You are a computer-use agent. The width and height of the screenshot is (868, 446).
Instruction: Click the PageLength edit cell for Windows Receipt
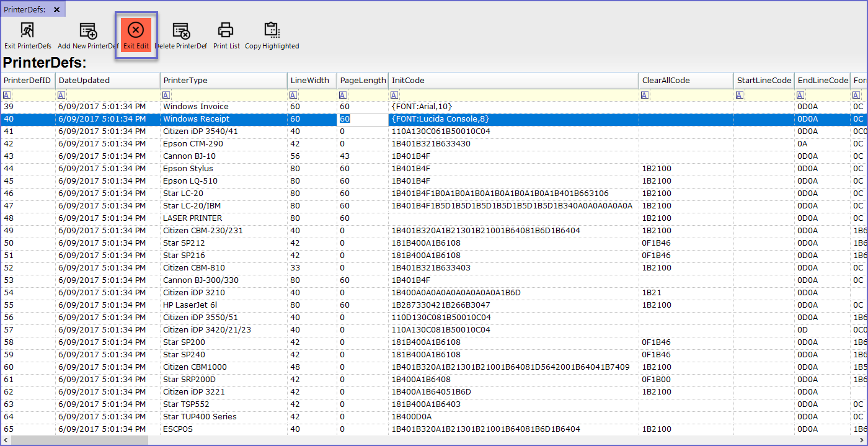[x=363, y=119]
